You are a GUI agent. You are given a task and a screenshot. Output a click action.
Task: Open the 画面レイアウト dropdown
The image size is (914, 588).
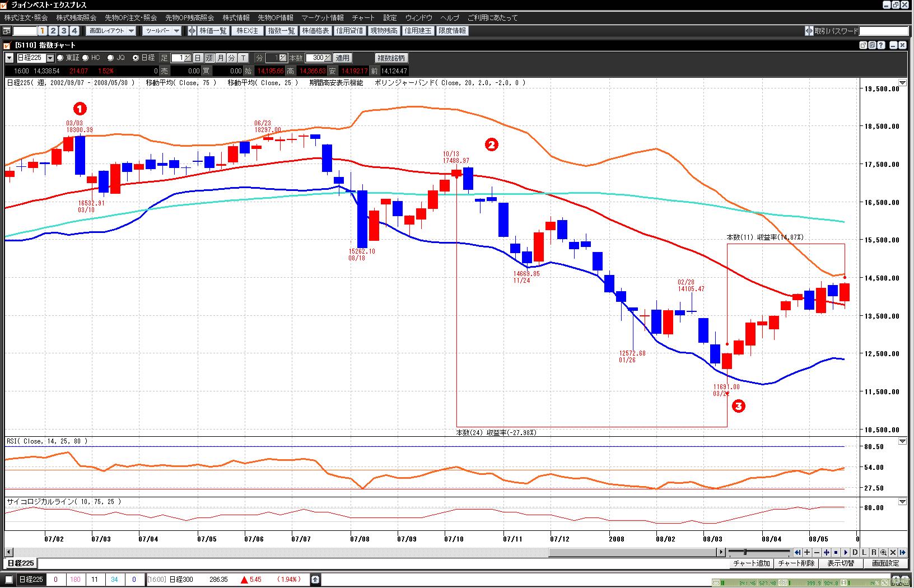pyautogui.click(x=111, y=31)
